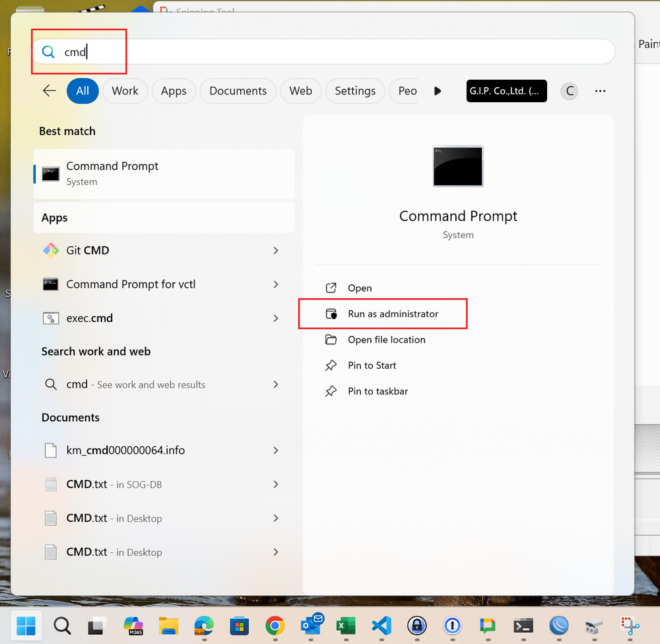
Task: Open the three-dot more options menu
Action: pos(600,91)
